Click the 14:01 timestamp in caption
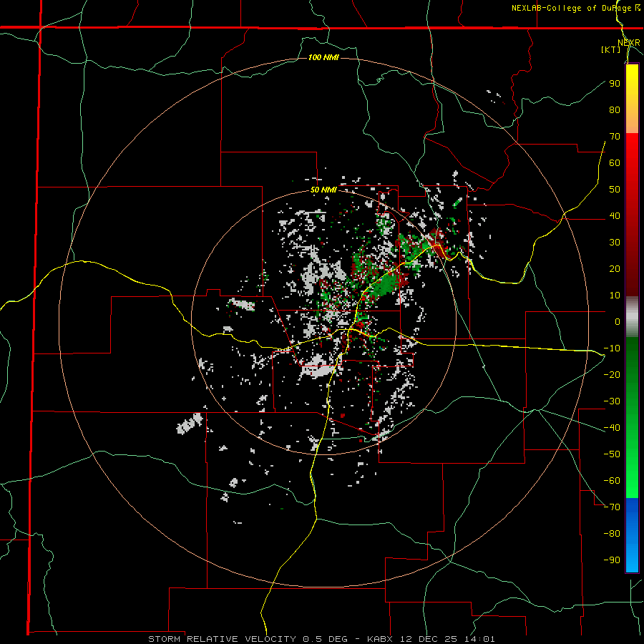The width and height of the screenshot is (644, 644). pos(481,639)
